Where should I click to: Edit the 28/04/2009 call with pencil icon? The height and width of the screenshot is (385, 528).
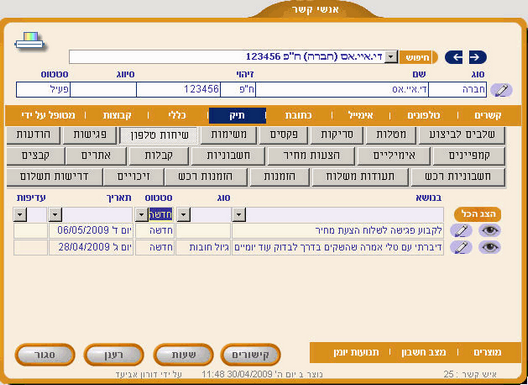click(461, 247)
